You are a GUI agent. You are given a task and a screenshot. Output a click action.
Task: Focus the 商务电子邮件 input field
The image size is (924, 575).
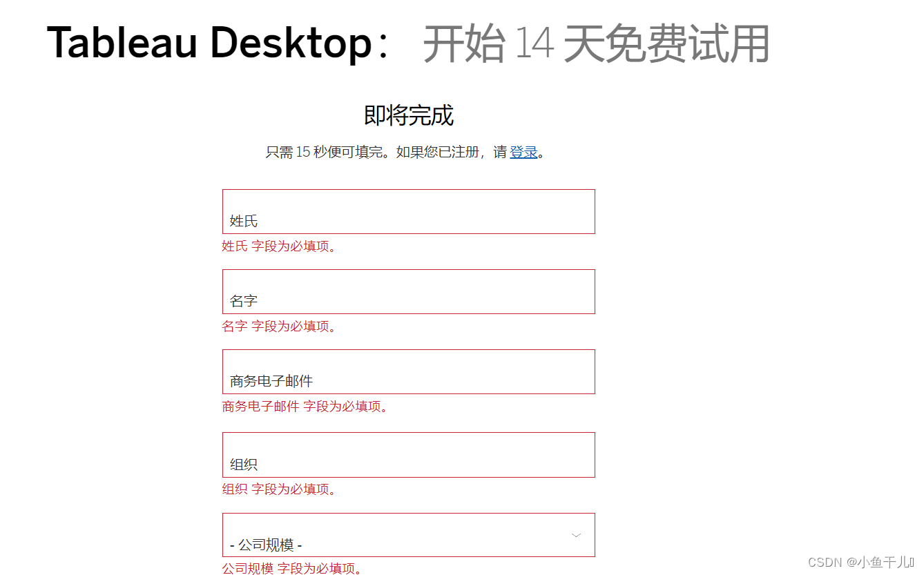tap(408, 371)
